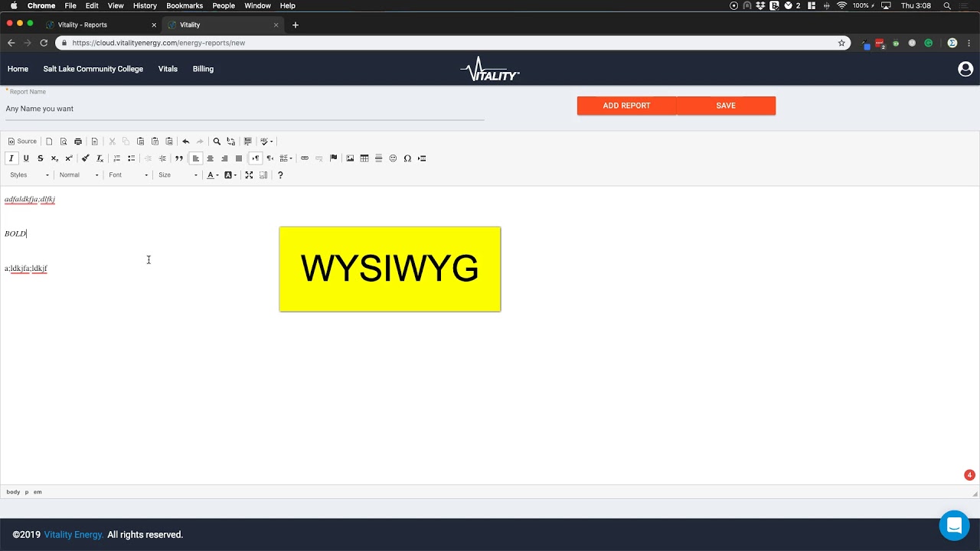Click the Paste icon

(140, 142)
